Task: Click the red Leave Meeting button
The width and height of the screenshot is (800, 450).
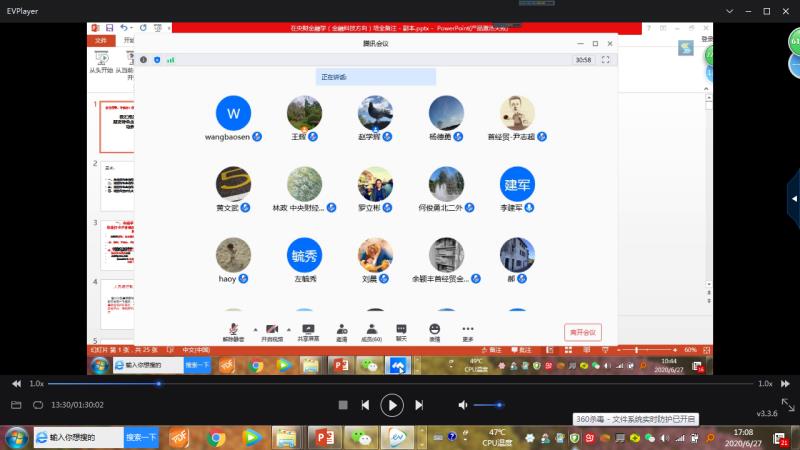Action: [582, 332]
